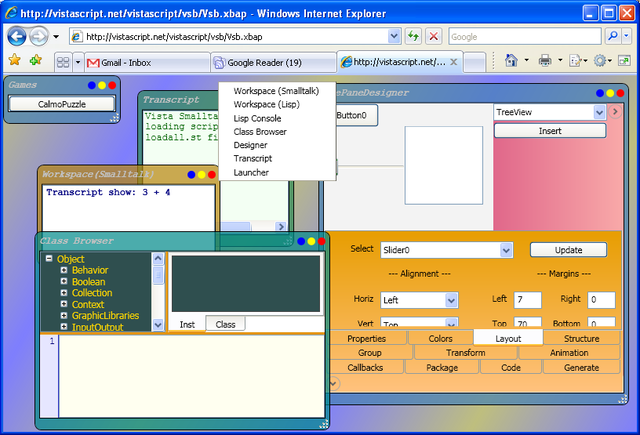Click the Refresh page icon
640x435 pixels.
(x=413, y=37)
